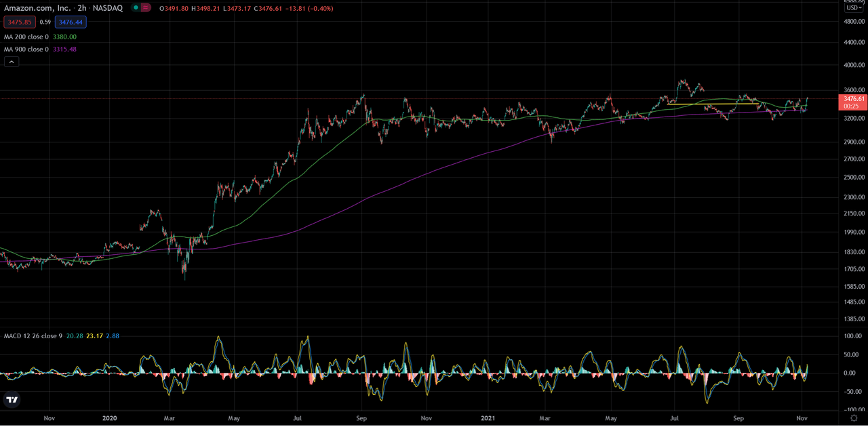Click the 100.00 label on MACD axis

[853, 336]
